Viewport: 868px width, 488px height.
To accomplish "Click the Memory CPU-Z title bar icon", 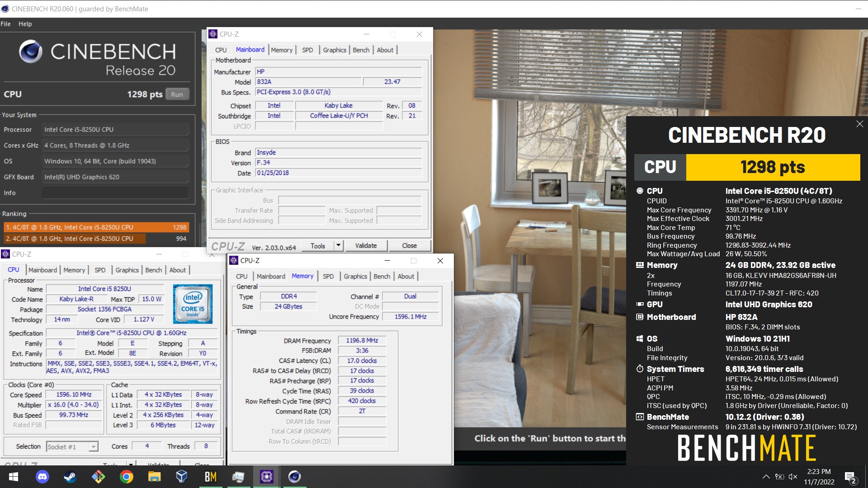I will 234,261.
